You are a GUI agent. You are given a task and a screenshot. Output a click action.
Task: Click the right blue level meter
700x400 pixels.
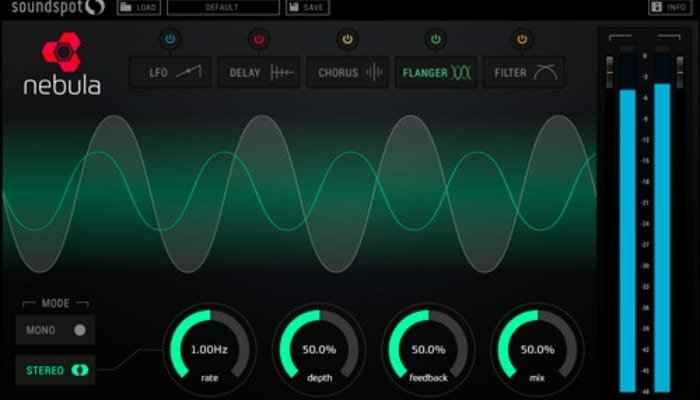662,238
